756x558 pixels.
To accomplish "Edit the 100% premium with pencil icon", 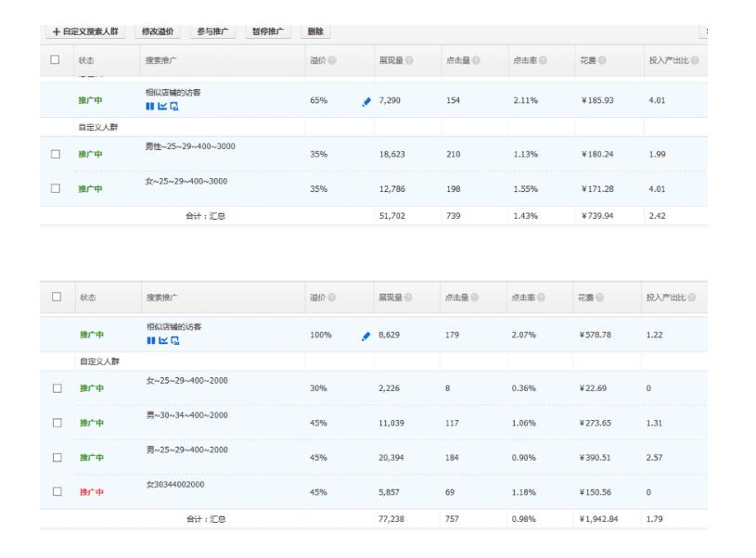I will pyautogui.click(x=366, y=336).
